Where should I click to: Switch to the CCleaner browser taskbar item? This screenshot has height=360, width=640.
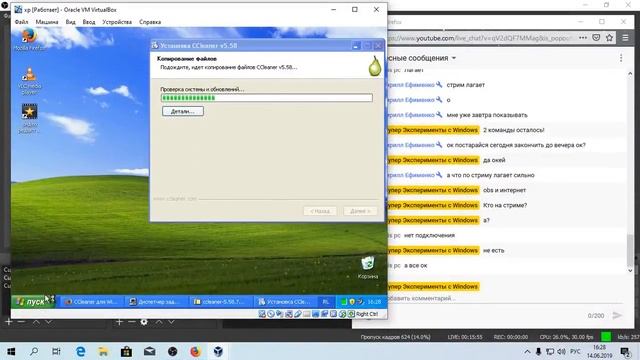pyautogui.click(x=91, y=302)
